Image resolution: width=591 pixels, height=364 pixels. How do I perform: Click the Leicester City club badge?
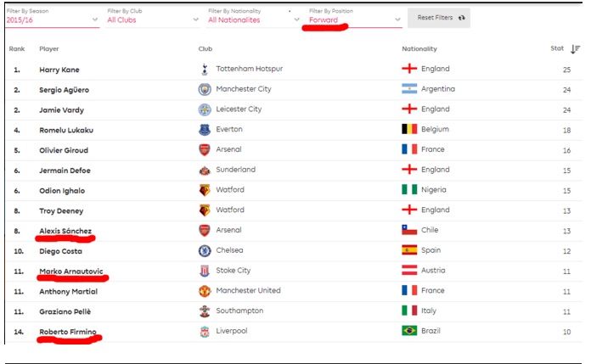click(x=205, y=109)
